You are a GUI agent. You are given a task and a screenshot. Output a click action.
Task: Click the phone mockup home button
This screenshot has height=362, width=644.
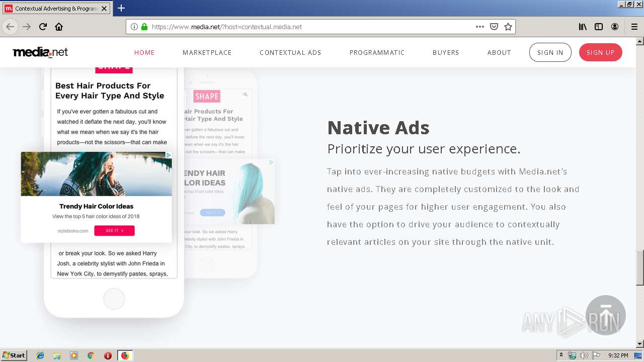(x=114, y=299)
